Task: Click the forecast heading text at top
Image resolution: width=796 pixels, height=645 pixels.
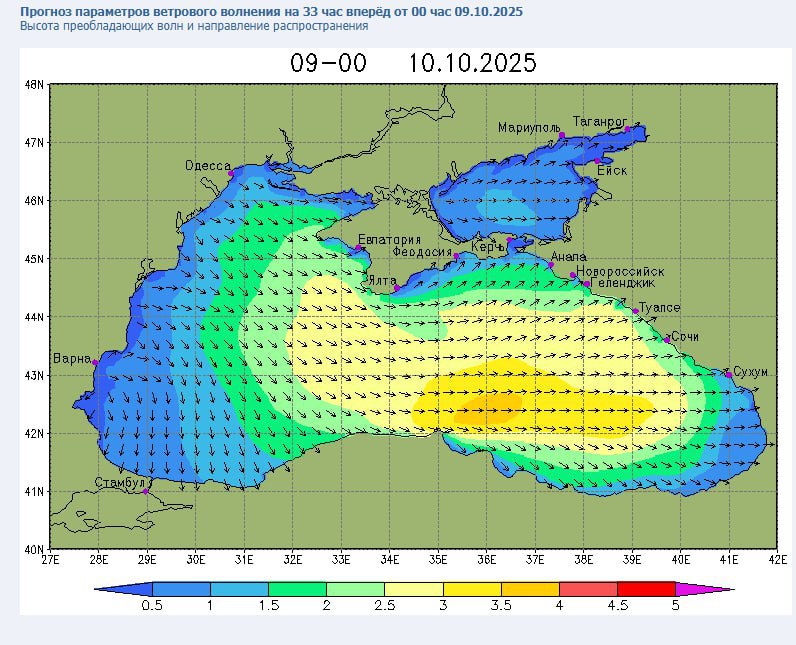Action: pyautogui.click(x=270, y=11)
